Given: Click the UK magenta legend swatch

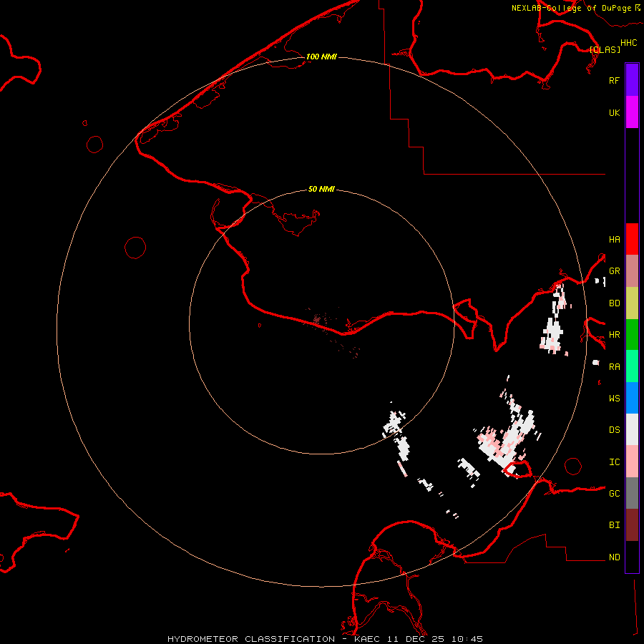Looking at the screenshot, I should 632,112.
